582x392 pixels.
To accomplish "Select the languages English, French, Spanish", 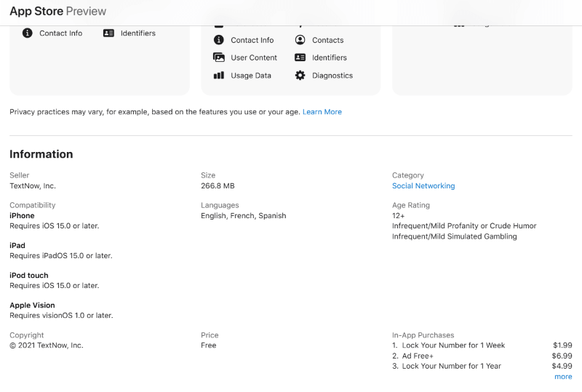I will [244, 216].
